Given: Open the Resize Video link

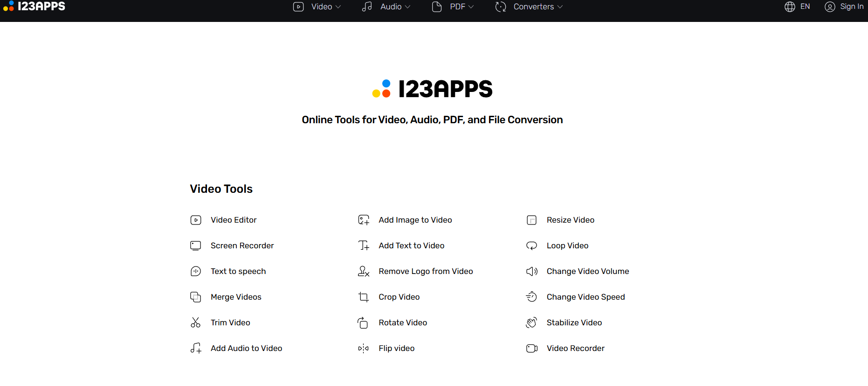Looking at the screenshot, I should [571, 220].
